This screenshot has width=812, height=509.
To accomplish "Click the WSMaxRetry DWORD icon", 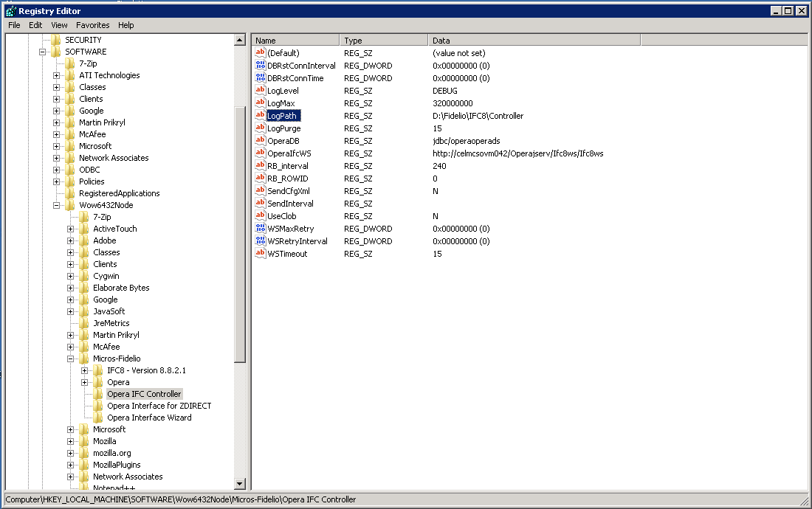I will pyautogui.click(x=260, y=228).
